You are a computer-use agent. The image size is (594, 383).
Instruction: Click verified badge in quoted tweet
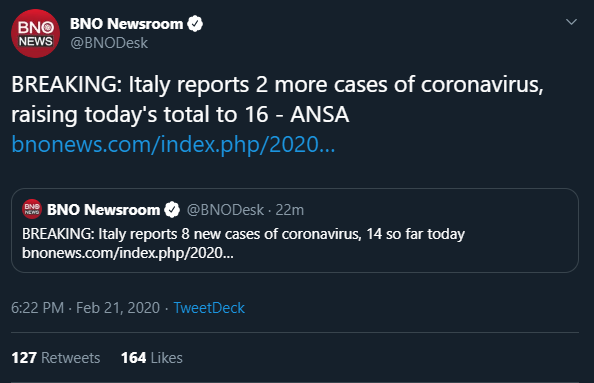click(172, 209)
